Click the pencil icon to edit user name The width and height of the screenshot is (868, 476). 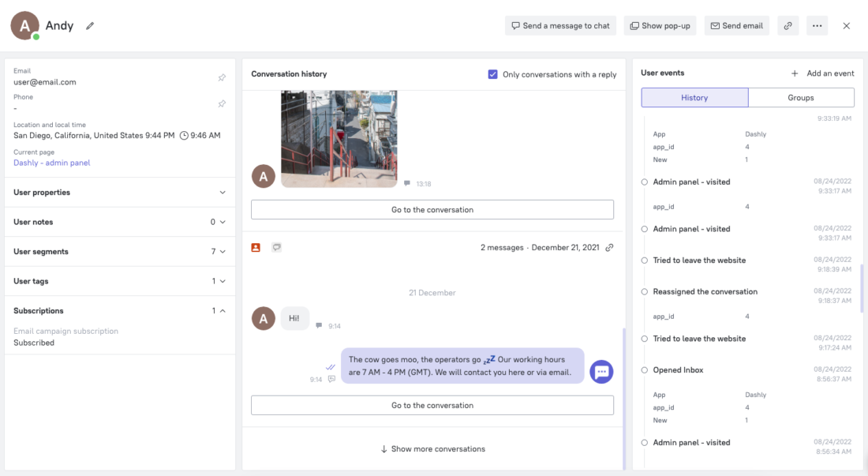tap(89, 25)
